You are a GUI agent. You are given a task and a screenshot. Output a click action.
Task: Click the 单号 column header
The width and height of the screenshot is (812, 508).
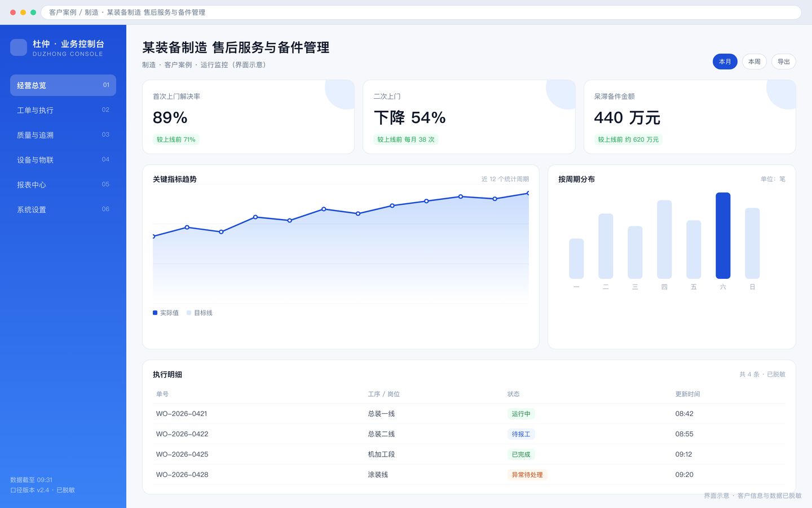point(162,394)
